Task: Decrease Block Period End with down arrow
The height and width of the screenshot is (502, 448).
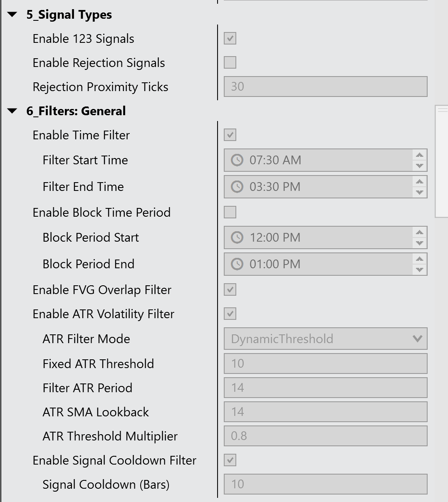Action: [x=419, y=270]
